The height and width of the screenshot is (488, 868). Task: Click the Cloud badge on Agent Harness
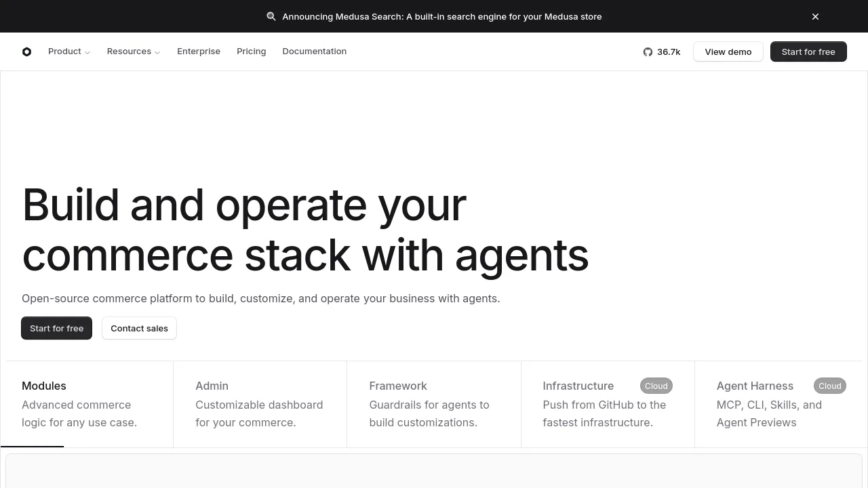[830, 386]
